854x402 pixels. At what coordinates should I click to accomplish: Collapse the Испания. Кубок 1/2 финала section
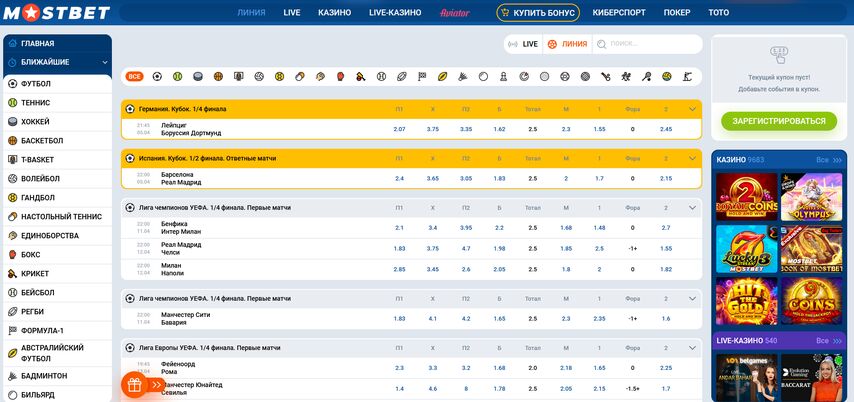[x=692, y=158]
